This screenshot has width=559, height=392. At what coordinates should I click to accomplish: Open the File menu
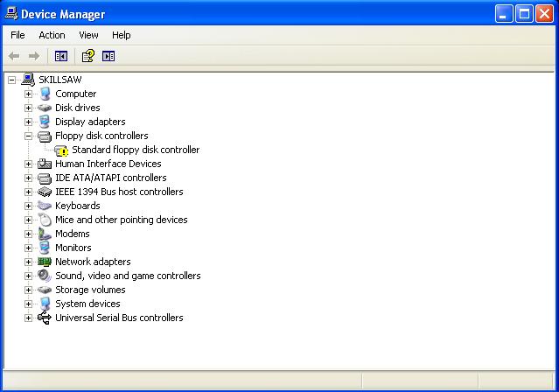(x=17, y=35)
